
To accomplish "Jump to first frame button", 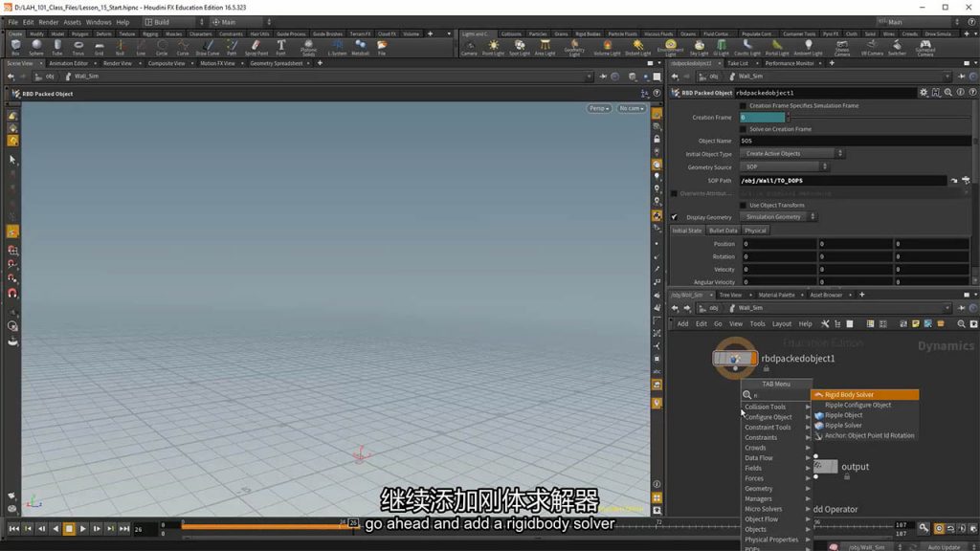I will click(13, 529).
